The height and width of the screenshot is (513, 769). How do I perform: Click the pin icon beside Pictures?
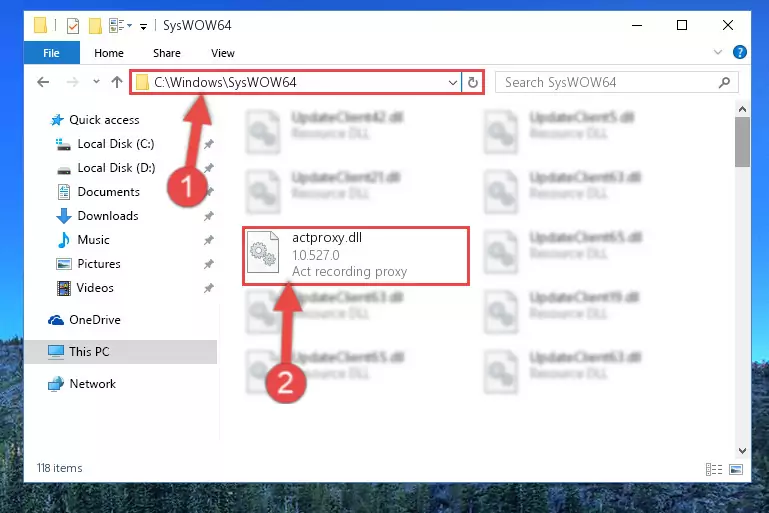coord(209,264)
